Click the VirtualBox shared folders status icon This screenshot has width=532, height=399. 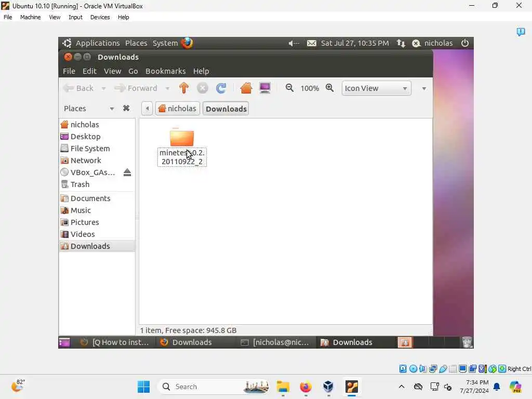click(453, 369)
